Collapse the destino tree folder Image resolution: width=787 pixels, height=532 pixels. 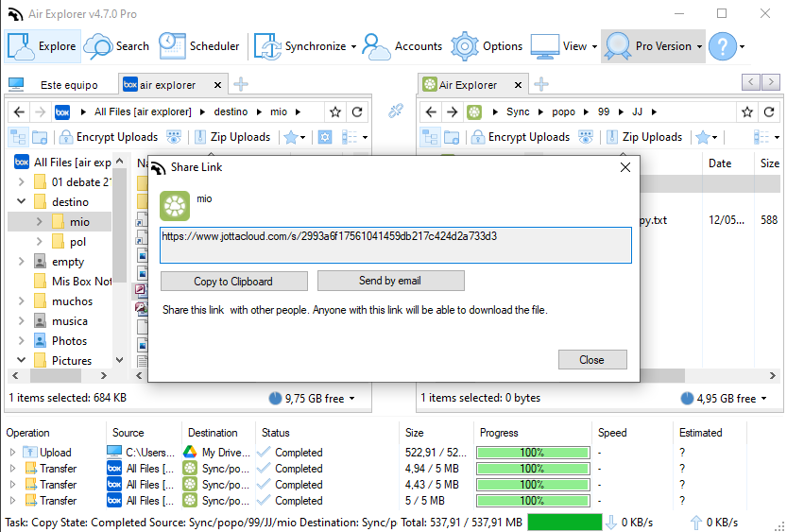21,201
